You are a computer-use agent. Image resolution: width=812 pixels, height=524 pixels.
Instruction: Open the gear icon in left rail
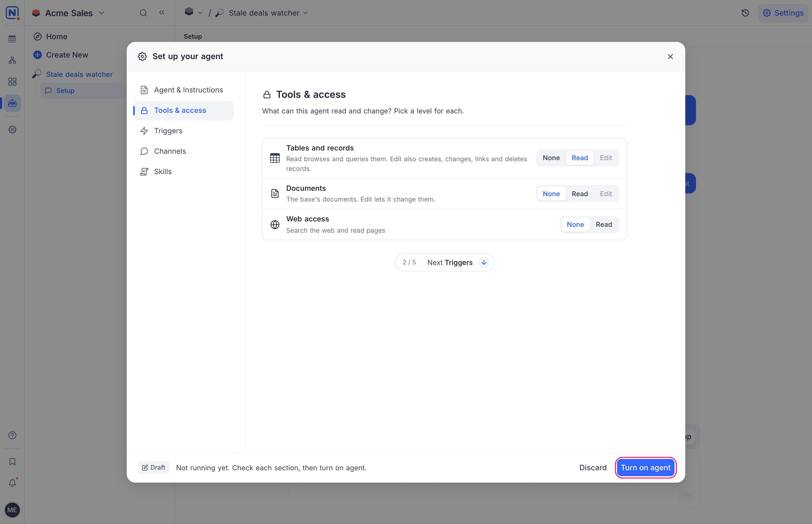12,130
